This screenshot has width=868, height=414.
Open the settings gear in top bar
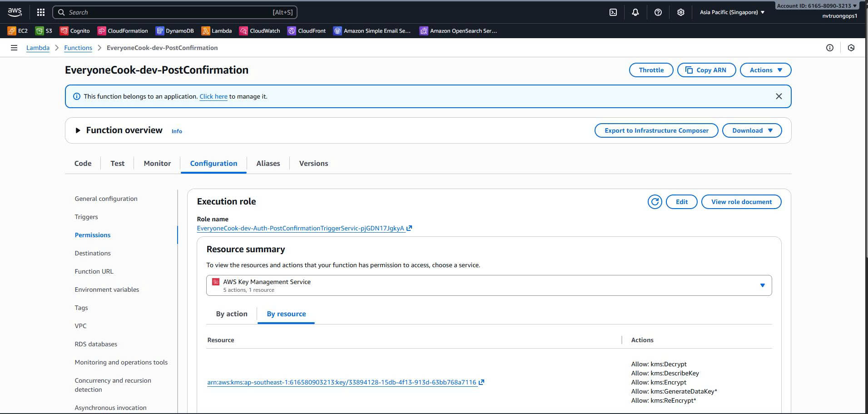coord(680,12)
